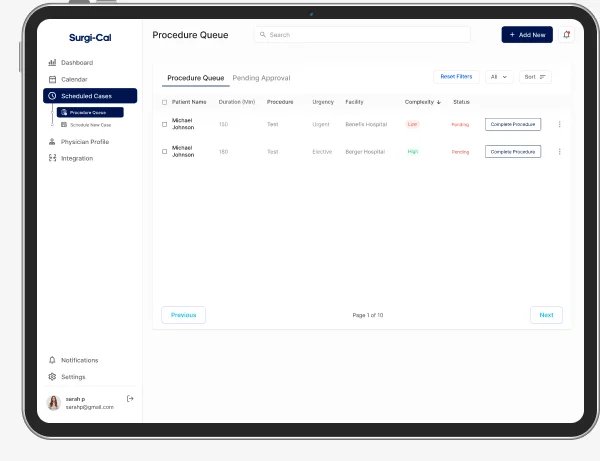Check the box for the Elective row

(x=165, y=151)
